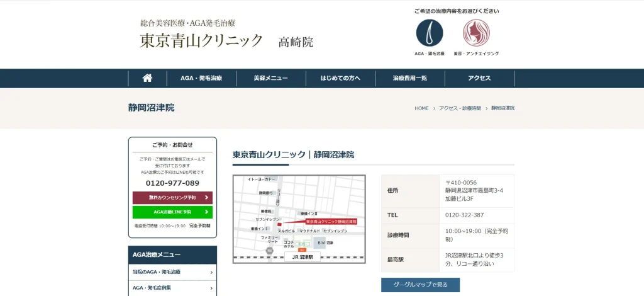This screenshot has height=296, width=644.
Task: Follow the HOME breadcrumb link
Action: tap(421, 108)
